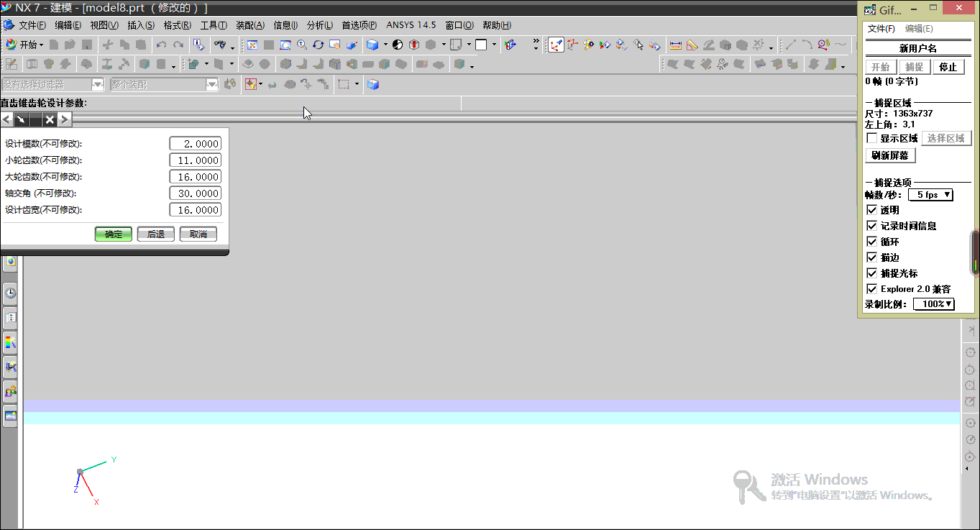
Task: Click the black-white face analysis icon
Action: tap(398, 45)
